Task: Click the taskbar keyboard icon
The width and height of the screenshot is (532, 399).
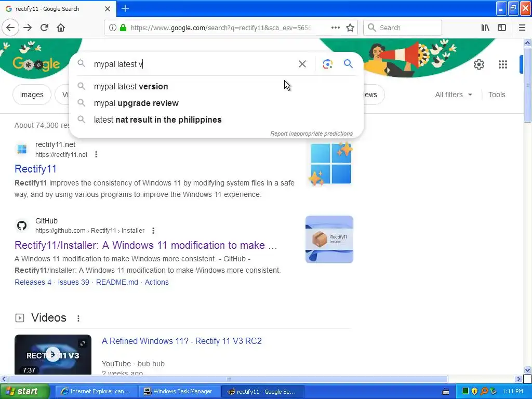Action: pos(446,392)
